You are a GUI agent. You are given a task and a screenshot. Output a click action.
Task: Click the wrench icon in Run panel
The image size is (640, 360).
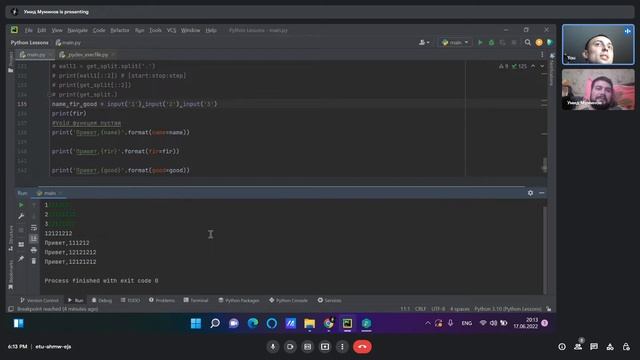(21, 216)
